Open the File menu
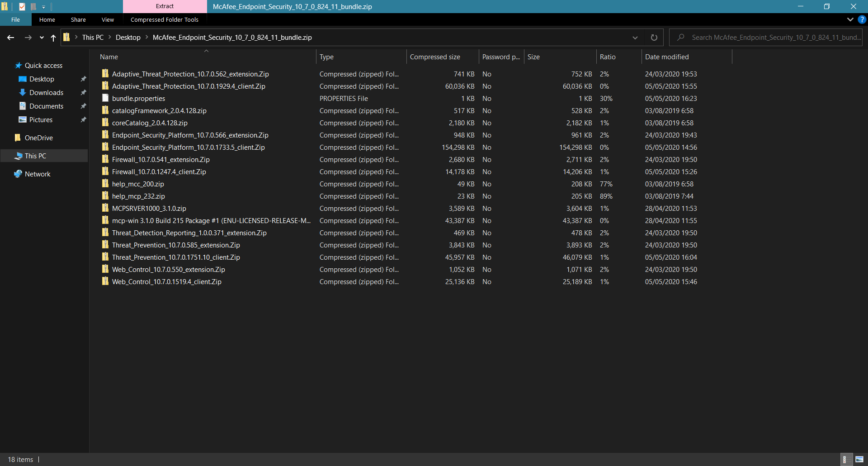 (x=16, y=19)
